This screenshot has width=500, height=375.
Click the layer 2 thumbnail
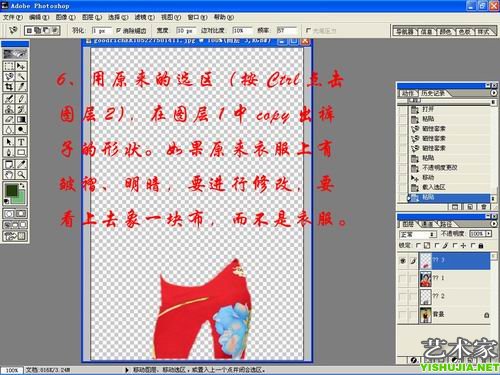tap(425, 296)
